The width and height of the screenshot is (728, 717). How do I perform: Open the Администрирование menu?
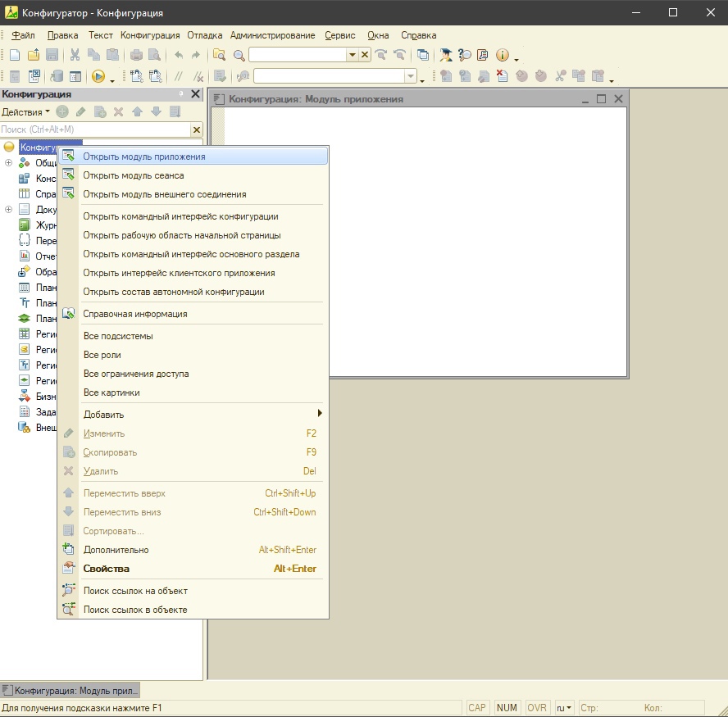coord(272,35)
